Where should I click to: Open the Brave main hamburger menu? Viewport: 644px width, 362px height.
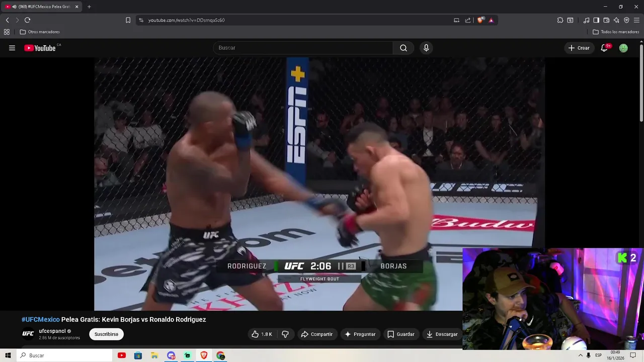pyautogui.click(x=636, y=20)
